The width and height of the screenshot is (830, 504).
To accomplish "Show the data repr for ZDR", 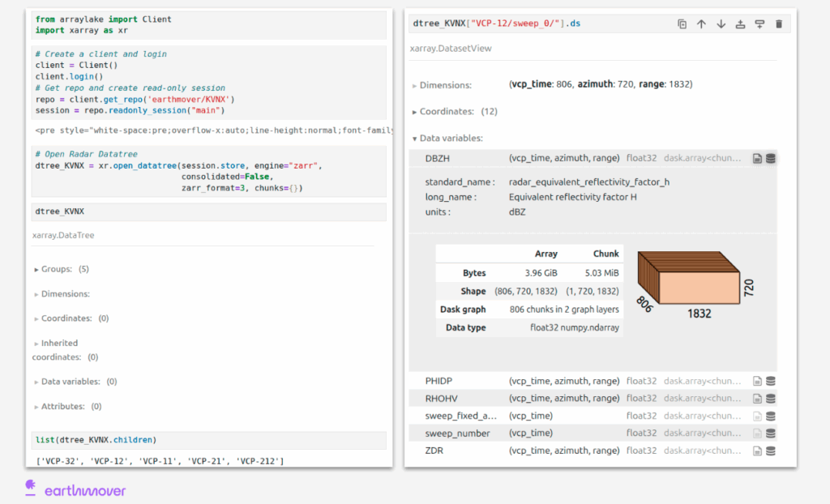I will [x=771, y=451].
